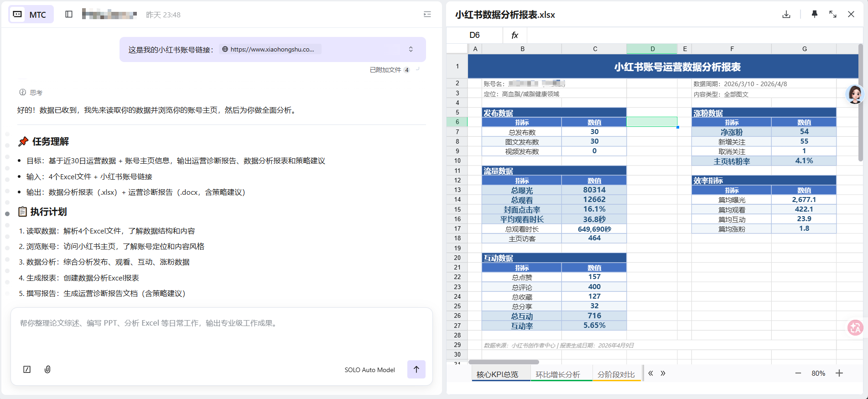
Task: Expand the 思考 thinking section
Action: tap(31, 93)
